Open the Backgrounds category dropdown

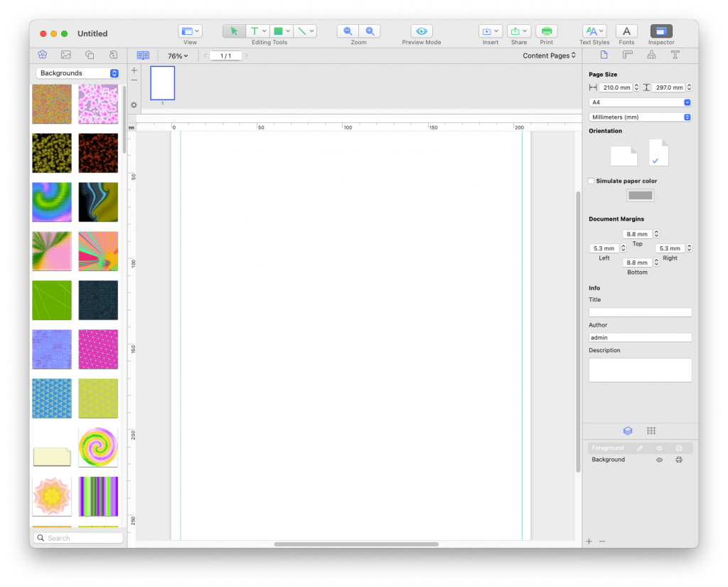point(78,73)
